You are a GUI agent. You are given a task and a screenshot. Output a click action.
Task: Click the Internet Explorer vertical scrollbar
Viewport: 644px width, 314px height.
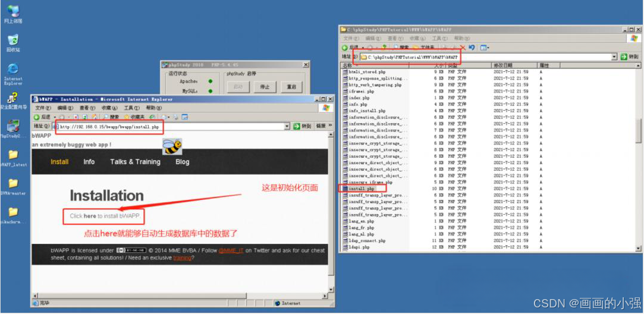point(331,213)
